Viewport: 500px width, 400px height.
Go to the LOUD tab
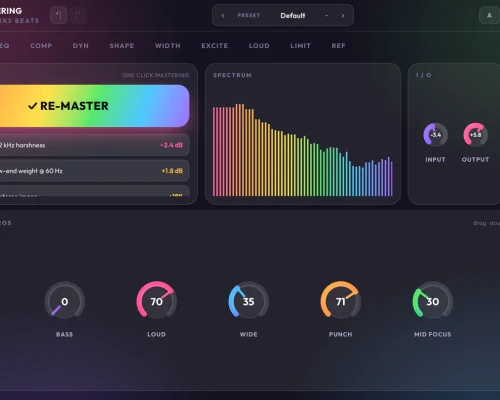coord(259,46)
